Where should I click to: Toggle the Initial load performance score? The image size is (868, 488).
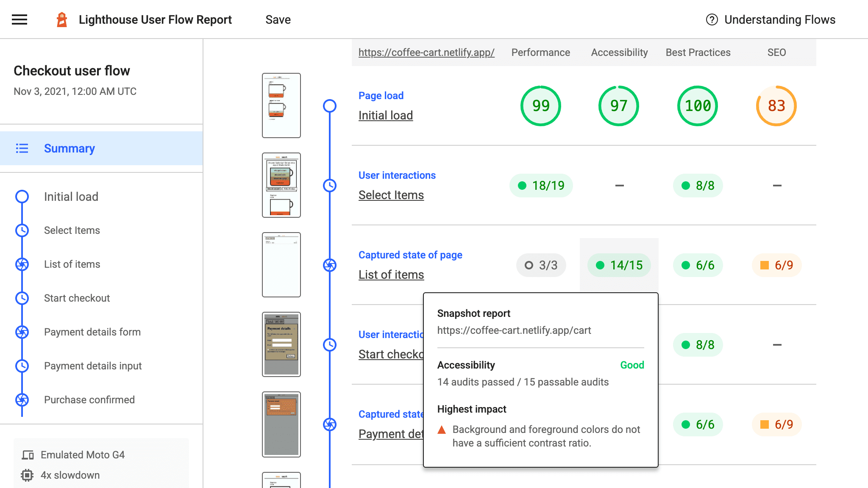pos(541,106)
